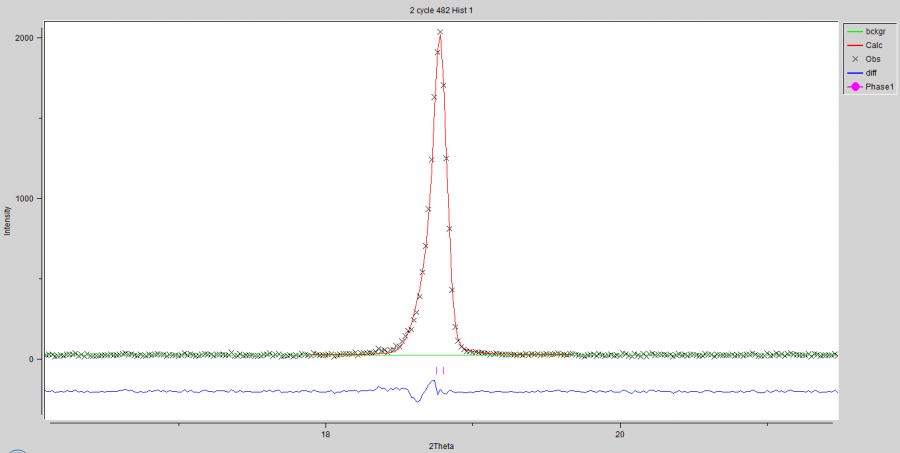The width and height of the screenshot is (900, 453).
Task: Click the top of the diffraction peak
Action: [440, 32]
